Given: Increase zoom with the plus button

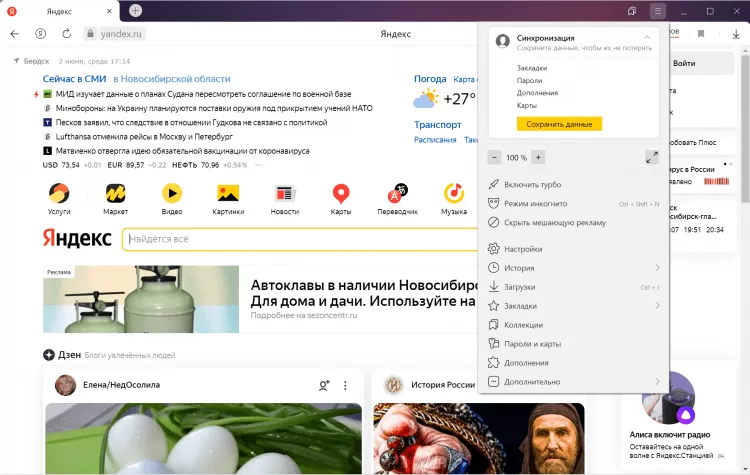Looking at the screenshot, I should click(x=538, y=157).
